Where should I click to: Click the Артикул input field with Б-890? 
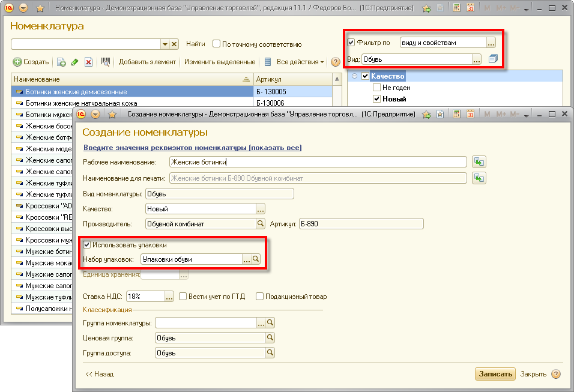tap(361, 224)
